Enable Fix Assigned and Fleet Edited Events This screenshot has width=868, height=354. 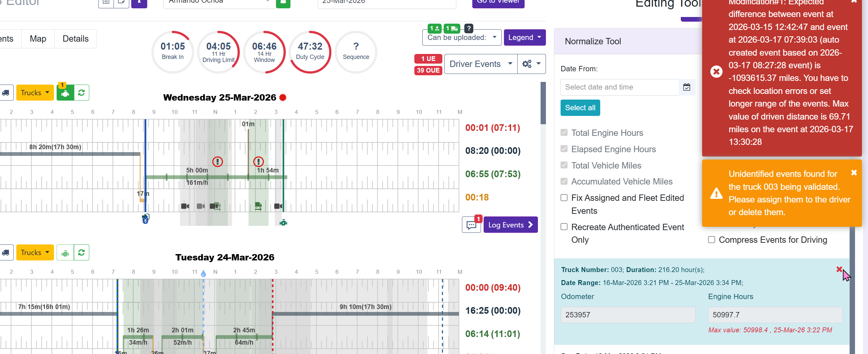coord(564,198)
